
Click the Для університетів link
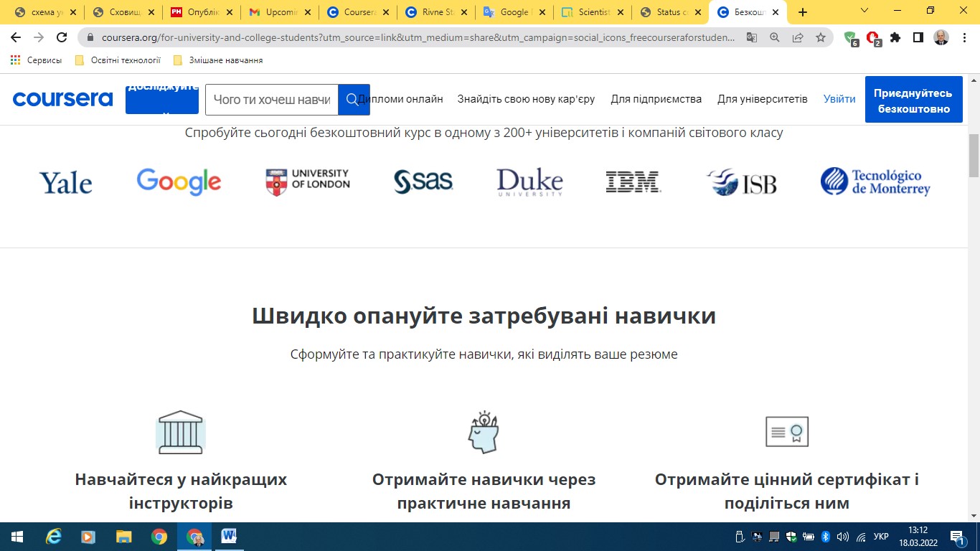coord(762,99)
